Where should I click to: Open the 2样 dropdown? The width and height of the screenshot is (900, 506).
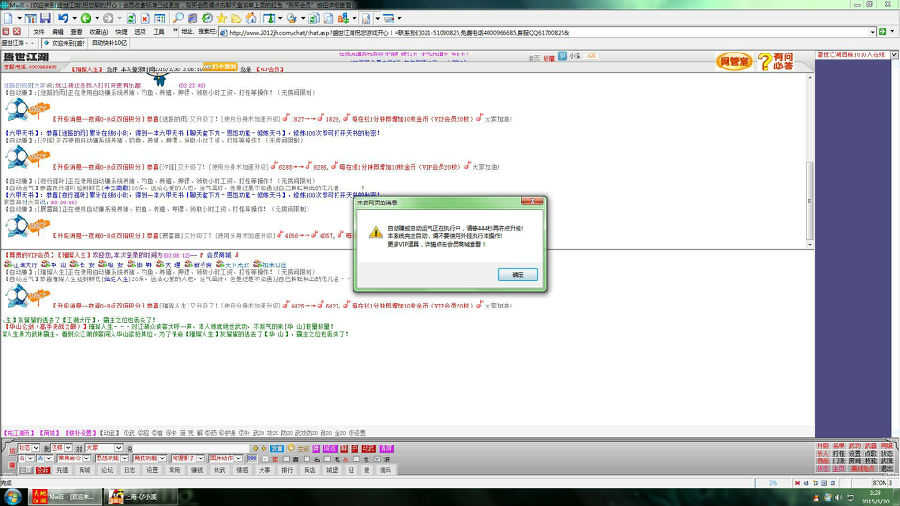(61, 448)
